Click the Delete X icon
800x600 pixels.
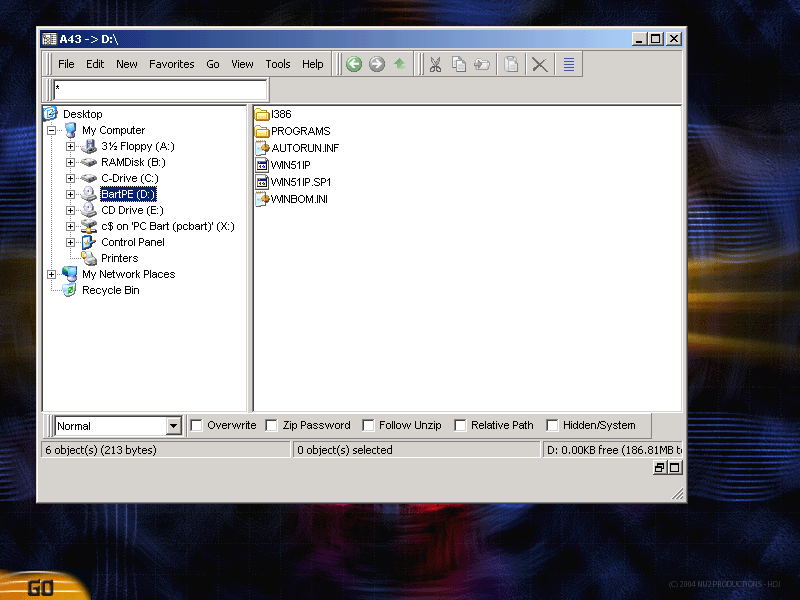(540, 64)
